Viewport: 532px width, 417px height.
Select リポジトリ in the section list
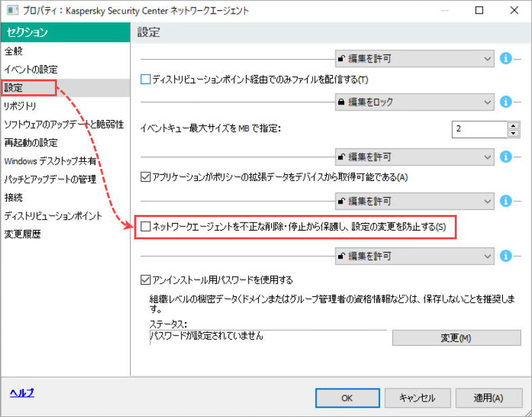click(x=20, y=106)
